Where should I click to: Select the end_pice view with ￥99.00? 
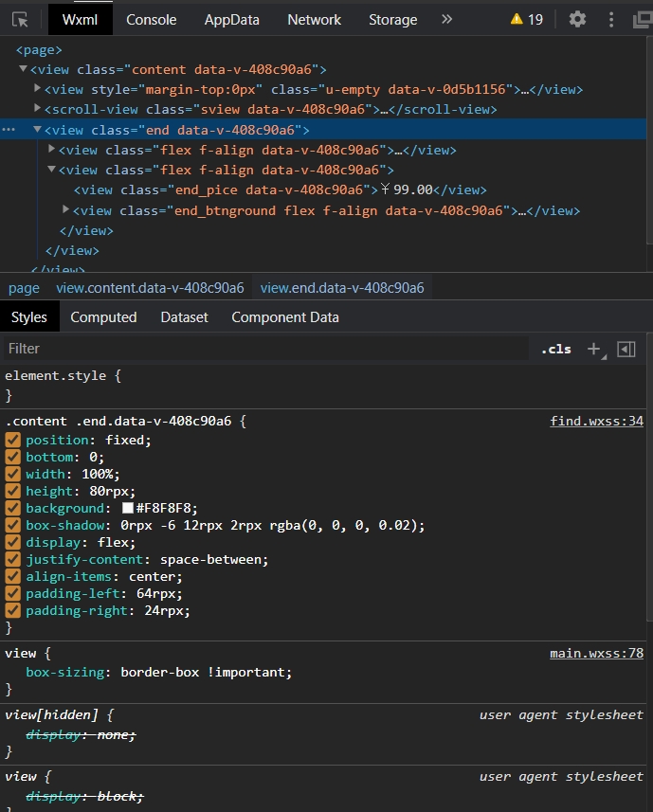click(x=281, y=190)
